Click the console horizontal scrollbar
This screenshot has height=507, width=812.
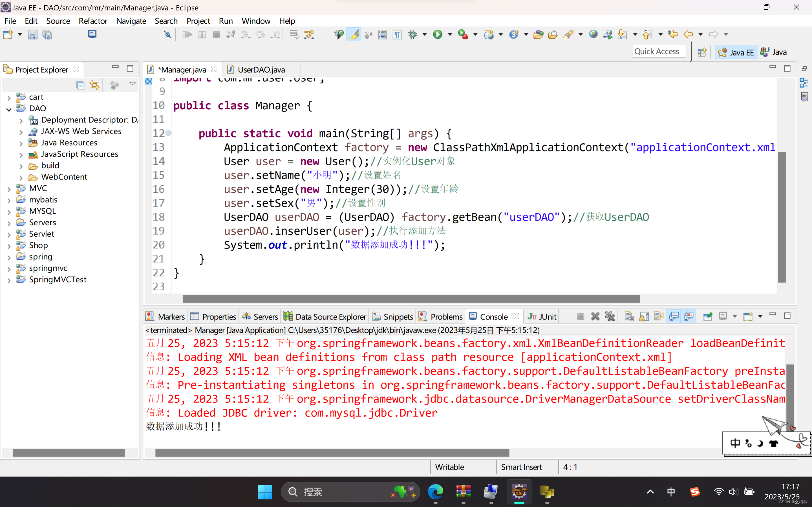332,453
